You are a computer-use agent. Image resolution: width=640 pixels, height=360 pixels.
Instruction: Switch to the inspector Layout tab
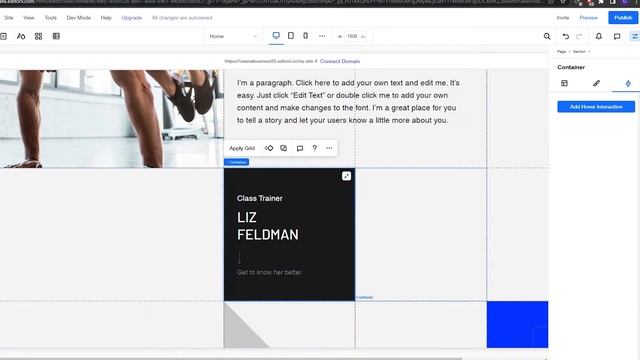coord(564,83)
